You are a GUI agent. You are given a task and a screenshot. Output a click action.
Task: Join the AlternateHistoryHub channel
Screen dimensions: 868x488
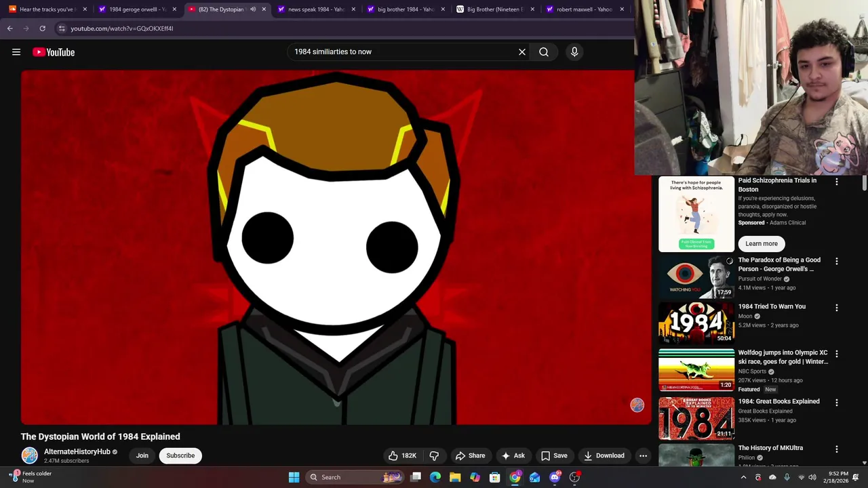point(142,455)
